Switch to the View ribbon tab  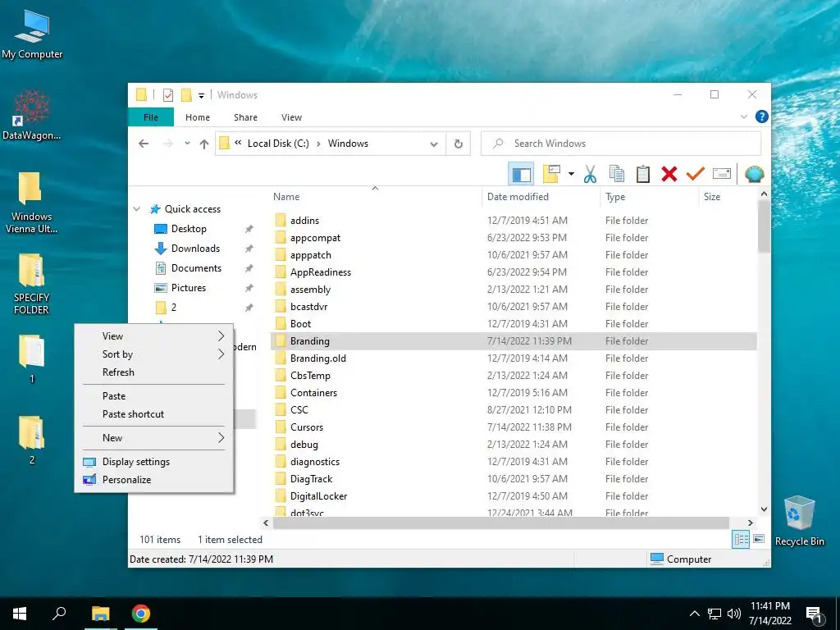coord(291,116)
